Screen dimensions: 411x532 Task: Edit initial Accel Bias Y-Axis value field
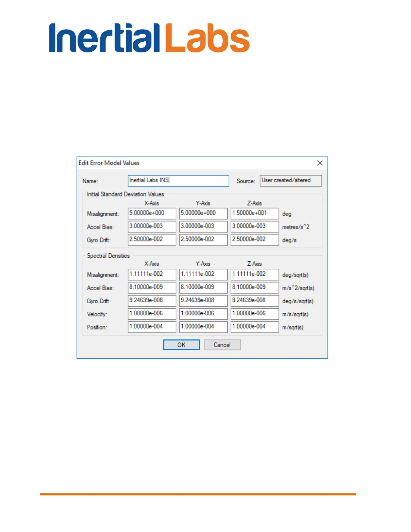tap(203, 226)
